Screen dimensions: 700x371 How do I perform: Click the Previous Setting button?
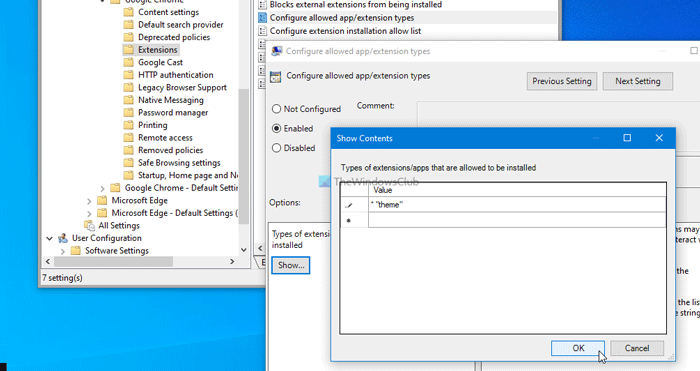pyautogui.click(x=562, y=81)
